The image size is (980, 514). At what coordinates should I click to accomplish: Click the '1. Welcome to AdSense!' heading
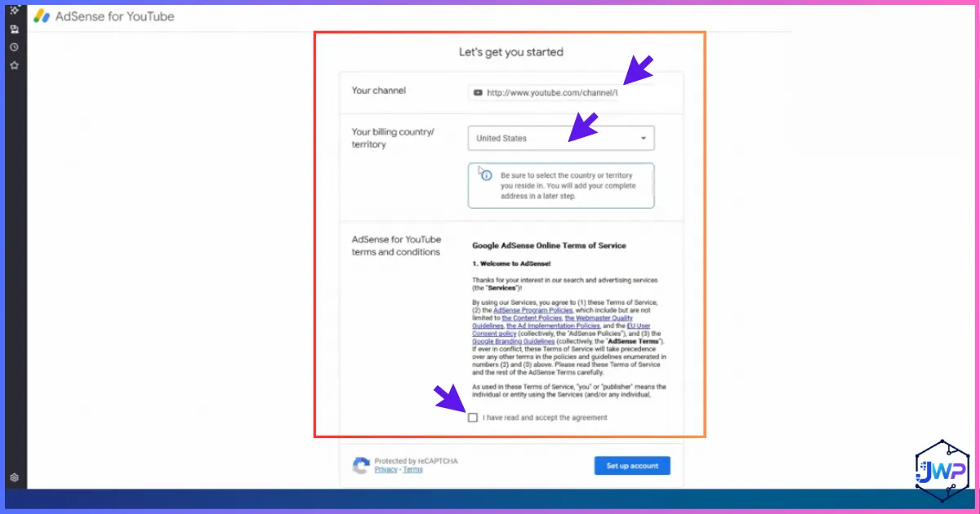511,264
